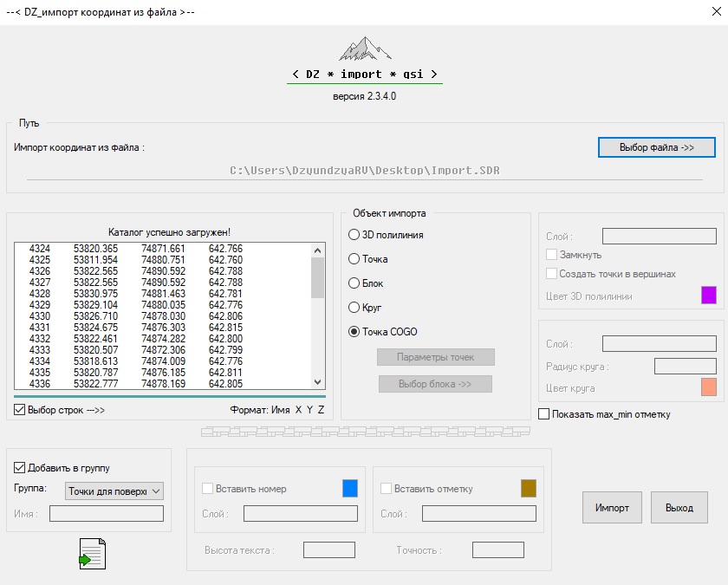The height and width of the screenshot is (585, 728).
Task: Choose the Круг radio option
Action: pos(354,308)
